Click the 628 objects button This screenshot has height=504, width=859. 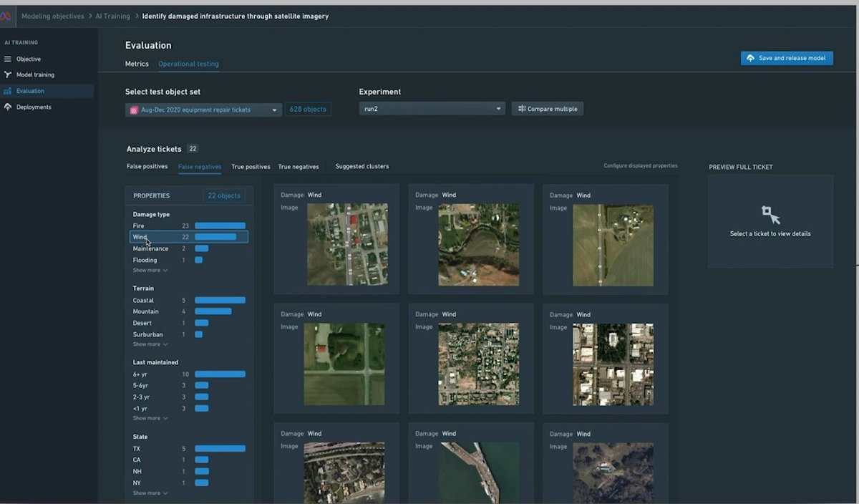pos(308,110)
